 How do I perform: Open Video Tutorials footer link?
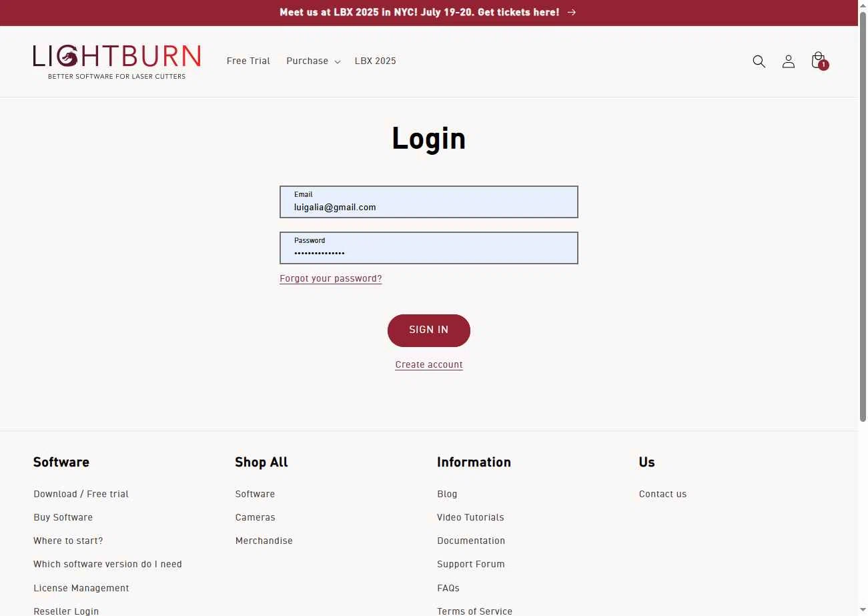point(470,517)
